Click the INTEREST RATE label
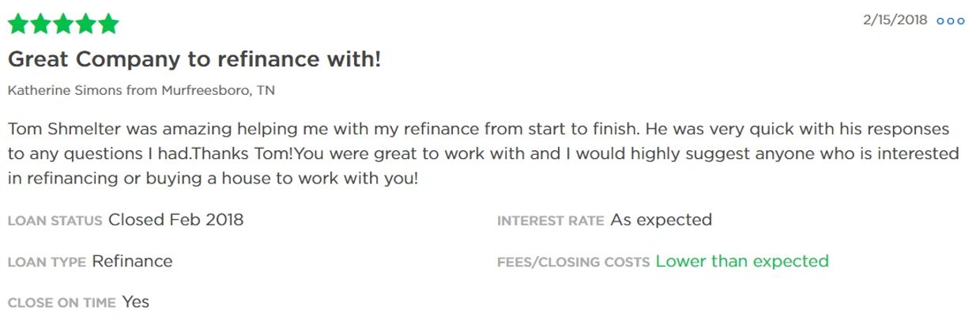 [x=550, y=221]
